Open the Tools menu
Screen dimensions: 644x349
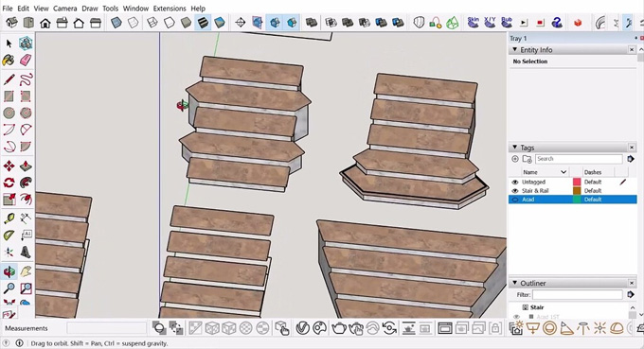[x=110, y=9]
